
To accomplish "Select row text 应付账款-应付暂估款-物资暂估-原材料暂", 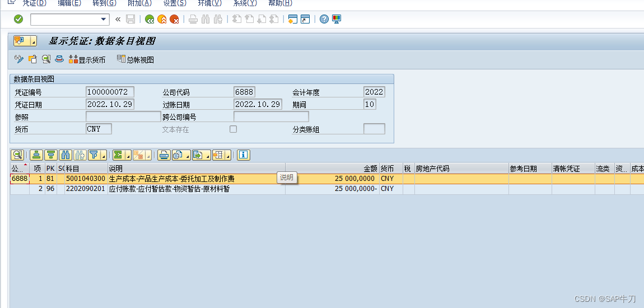I will tap(169, 189).
